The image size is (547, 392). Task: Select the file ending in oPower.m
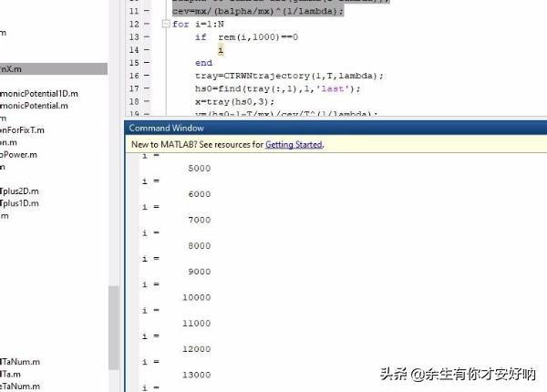click(x=16, y=155)
